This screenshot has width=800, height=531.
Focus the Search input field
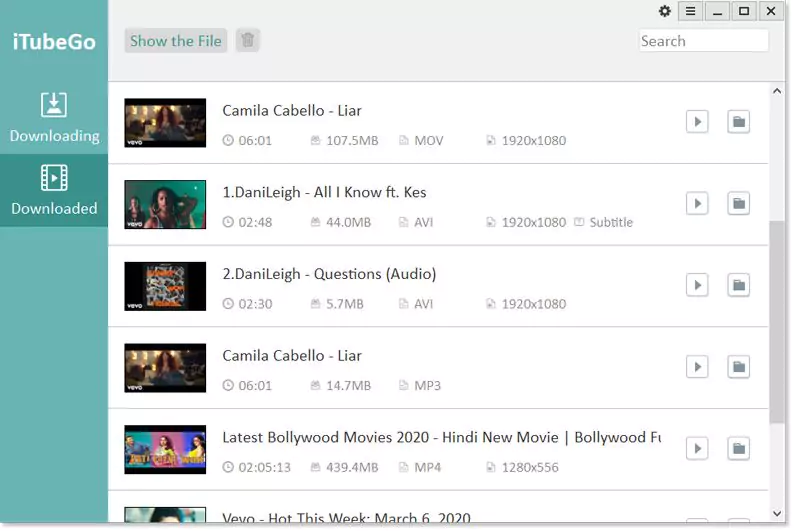(x=703, y=41)
